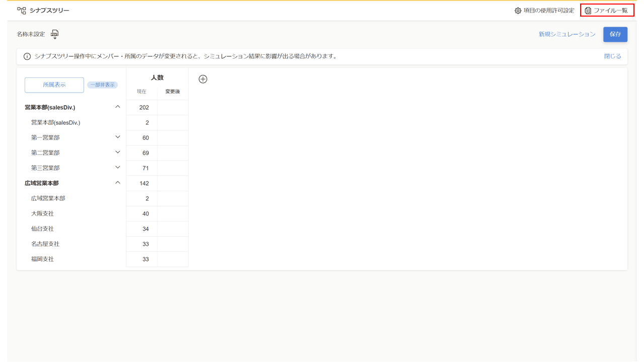This screenshot has width=644, height=362.
Task: Expand the 第一営業部 row
Action: (x=118, y=137)
